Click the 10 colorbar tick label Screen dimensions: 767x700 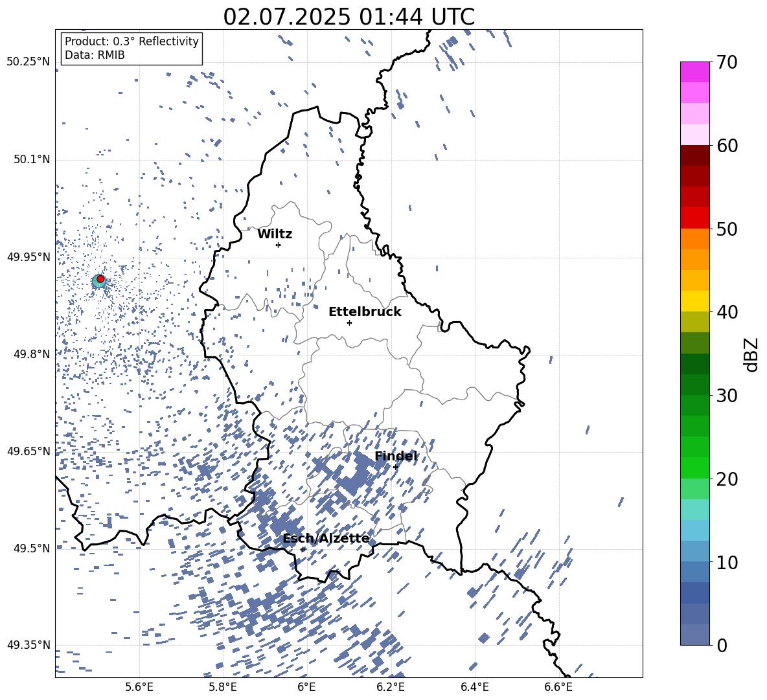[x=727, y=562]
